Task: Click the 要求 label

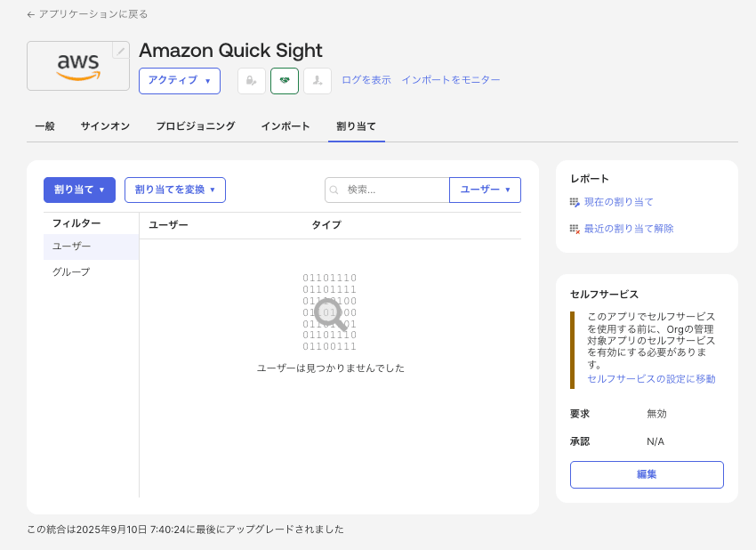Action: (580, 414)
